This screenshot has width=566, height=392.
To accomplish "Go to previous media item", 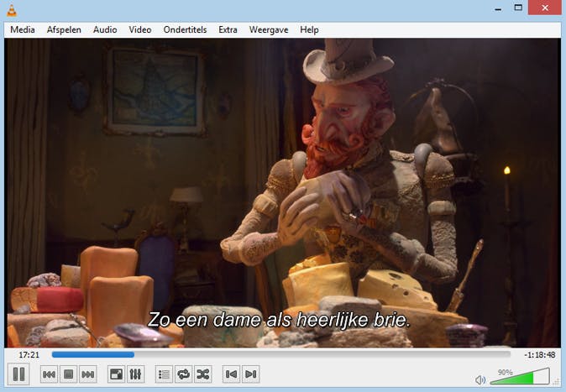I will click(x=49, y=374).
